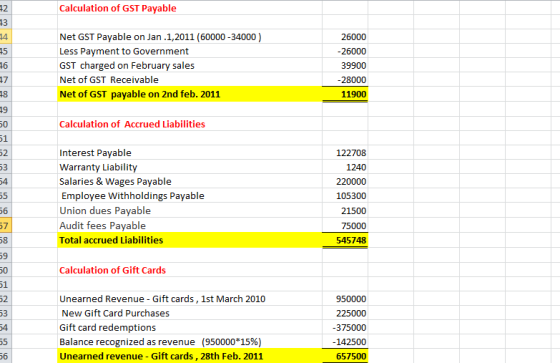560x363 pixels.
Task: Click the highlighted total 545748
Action: pyautogui.click(x=345, y=240)
